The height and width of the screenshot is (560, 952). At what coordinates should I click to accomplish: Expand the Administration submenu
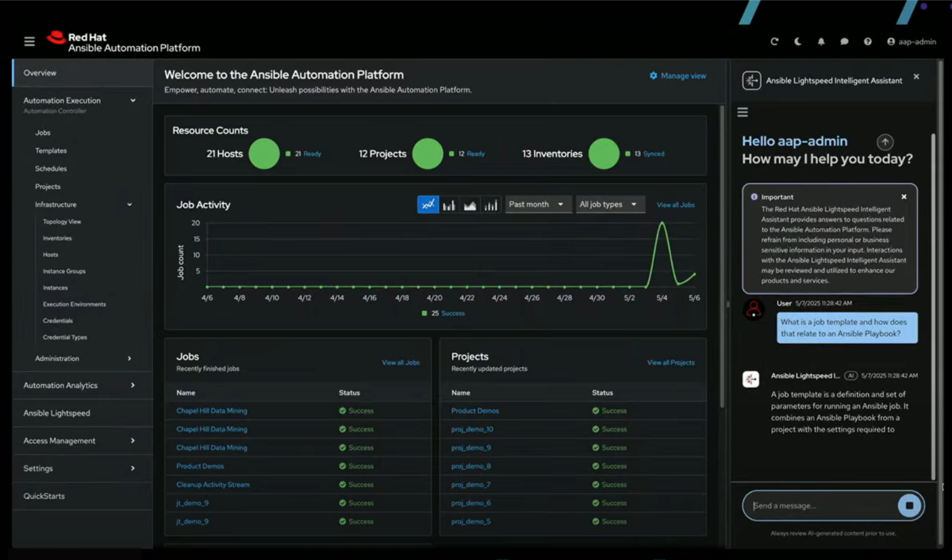click(129, 359)
